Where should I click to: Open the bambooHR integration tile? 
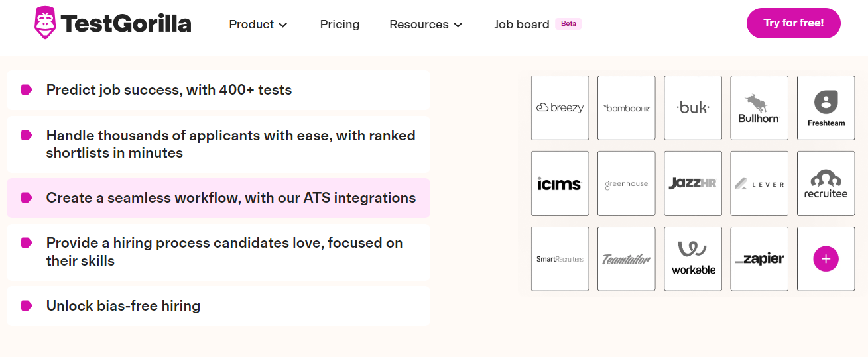[x=626, y=108]
